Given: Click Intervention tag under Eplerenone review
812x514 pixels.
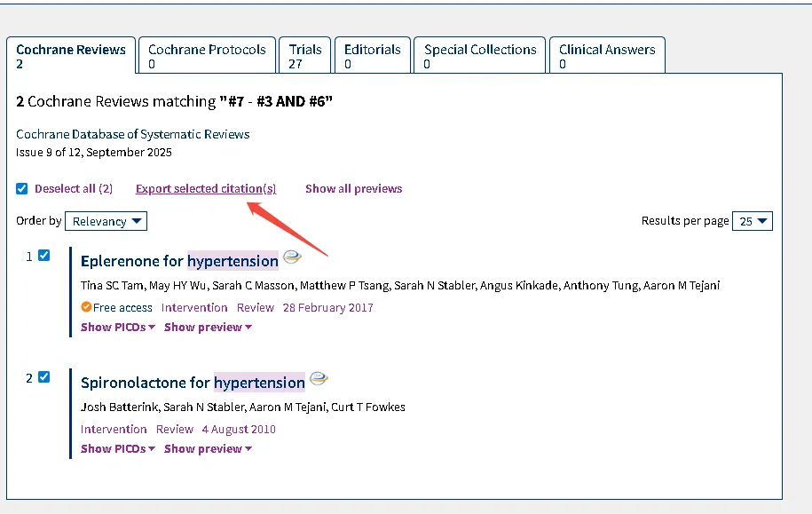Looking at the screenshot, I should pyautogui.click(x=194, y=308).
